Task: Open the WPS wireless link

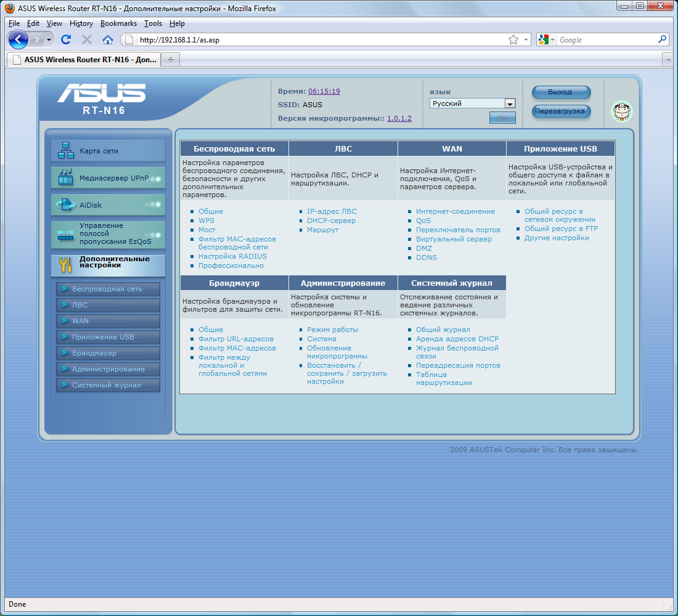Action: (206, 221)
